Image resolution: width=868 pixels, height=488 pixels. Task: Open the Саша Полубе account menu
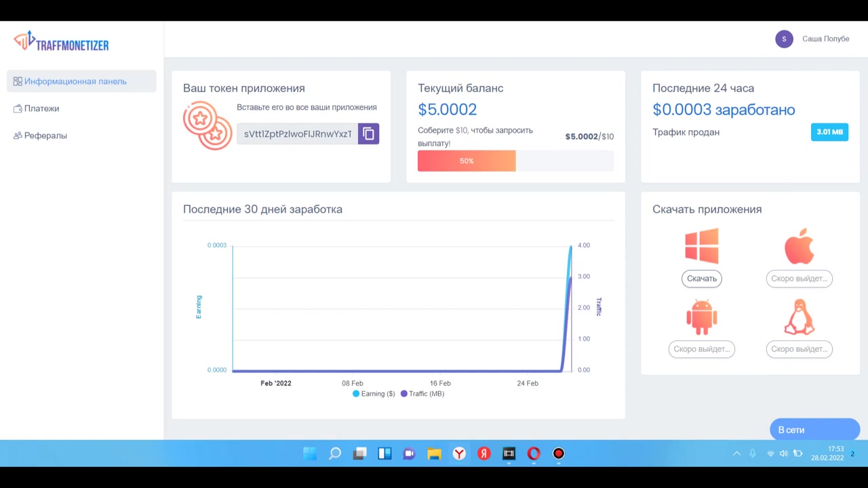click(x=825, y=39)
